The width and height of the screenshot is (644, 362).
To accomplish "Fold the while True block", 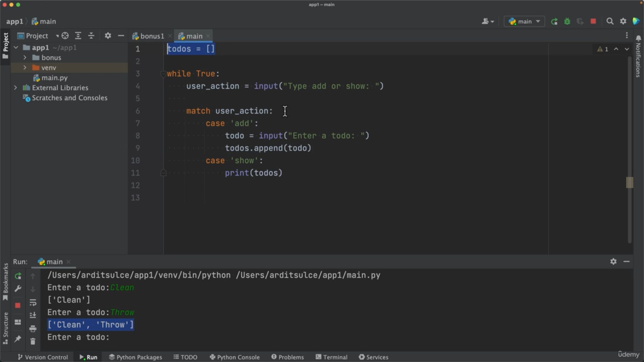I will (163, 74).
